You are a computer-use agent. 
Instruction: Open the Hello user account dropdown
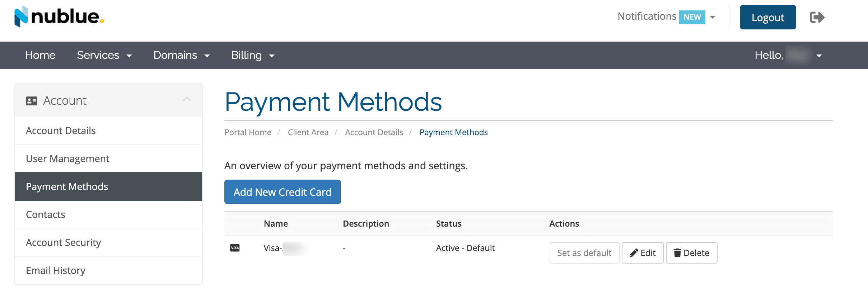click(788, 55)
